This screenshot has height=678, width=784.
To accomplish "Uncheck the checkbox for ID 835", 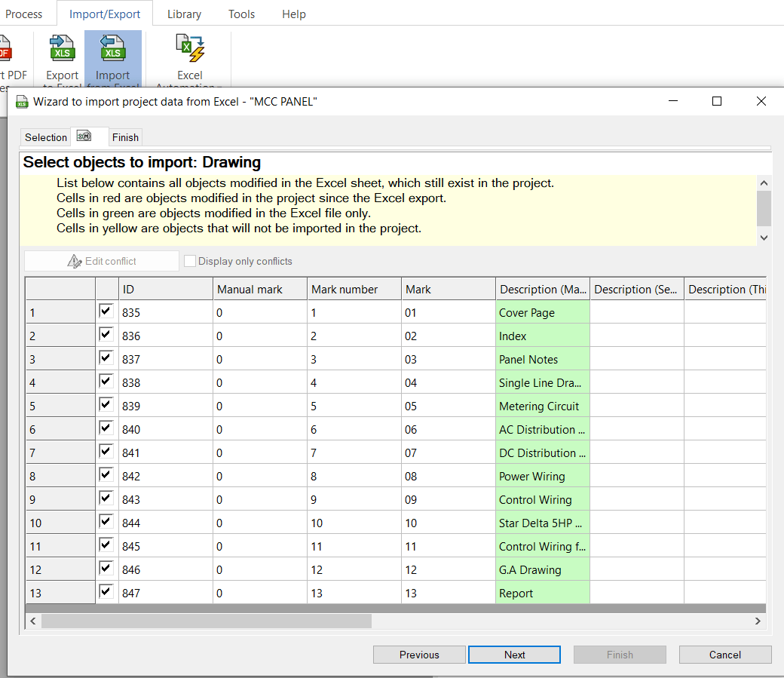I will [106, 311].
